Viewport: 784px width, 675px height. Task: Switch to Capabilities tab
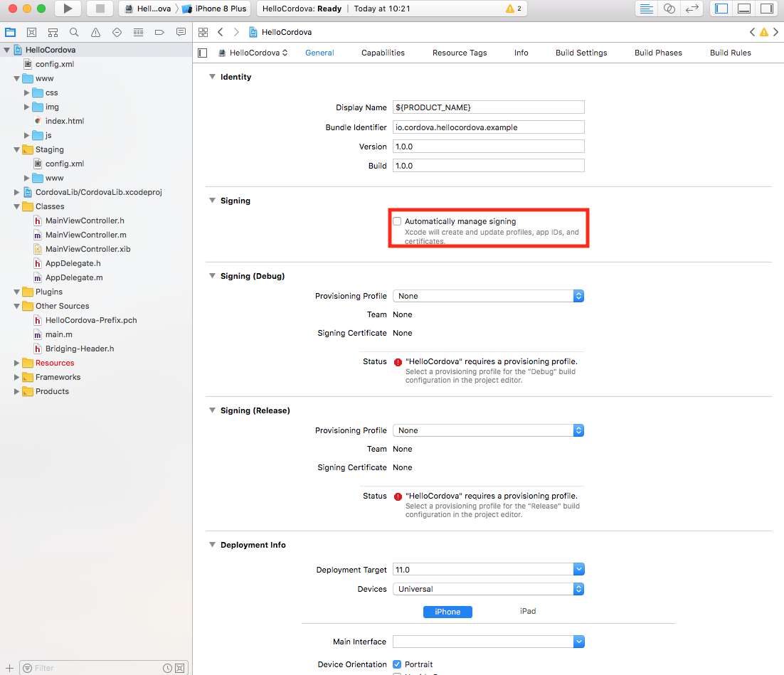click(x=383, y=53)
